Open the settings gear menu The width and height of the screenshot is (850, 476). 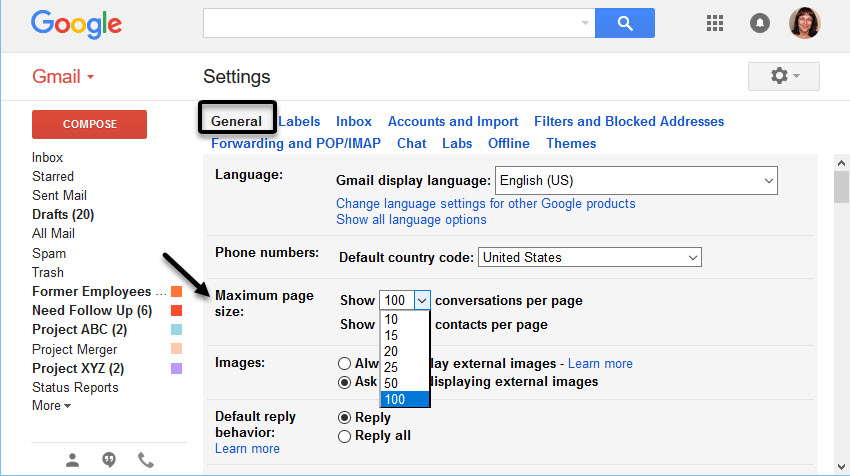(x=783, y=76)
